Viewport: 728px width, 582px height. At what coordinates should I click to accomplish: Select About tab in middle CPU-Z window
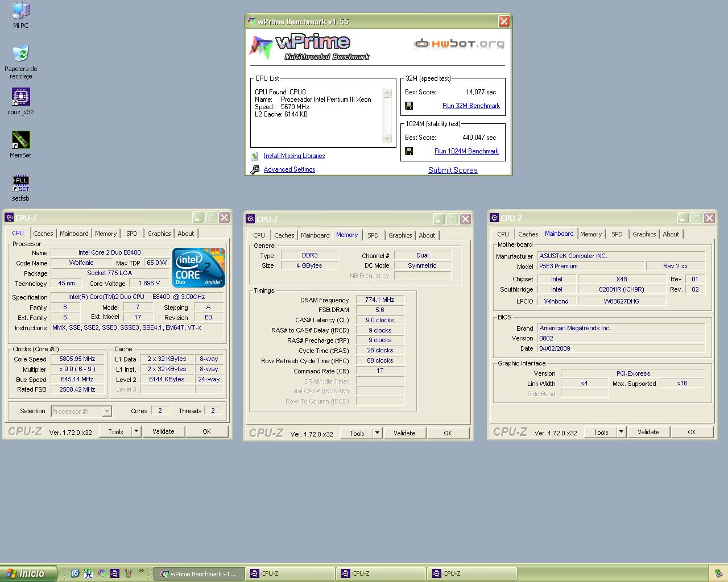pyautogui.click(x=427, y=235)
